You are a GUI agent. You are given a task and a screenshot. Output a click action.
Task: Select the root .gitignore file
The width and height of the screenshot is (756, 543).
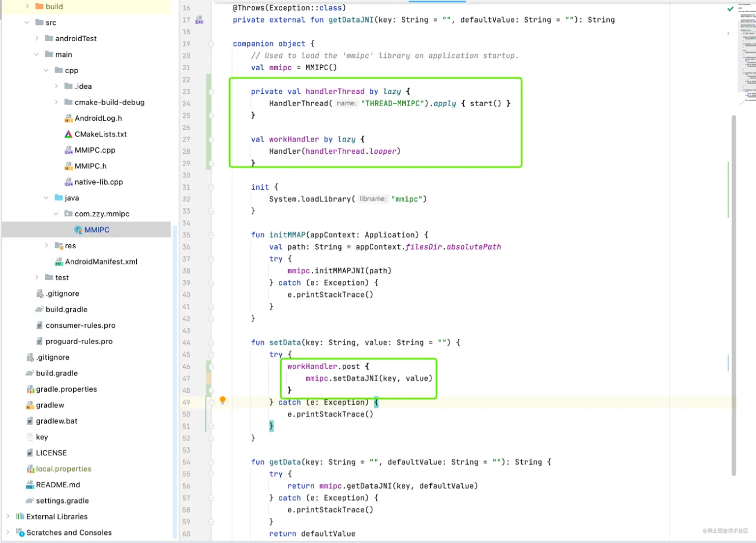[x=53, y=357]
